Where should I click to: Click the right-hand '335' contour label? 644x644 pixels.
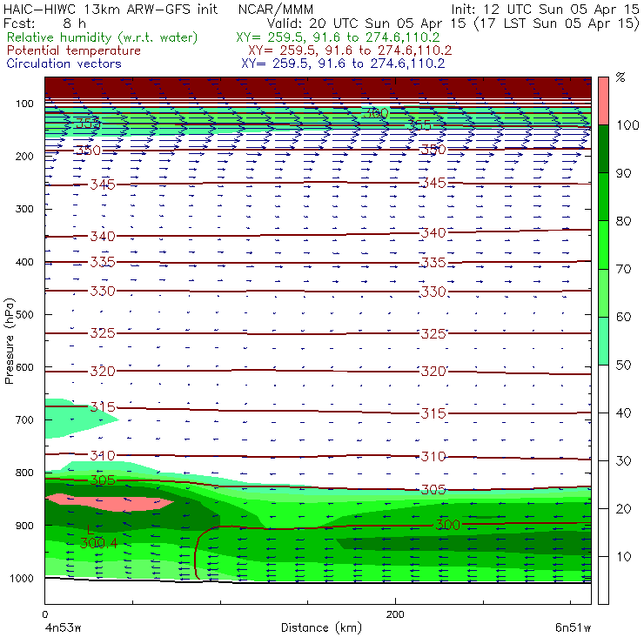[433, 262]
